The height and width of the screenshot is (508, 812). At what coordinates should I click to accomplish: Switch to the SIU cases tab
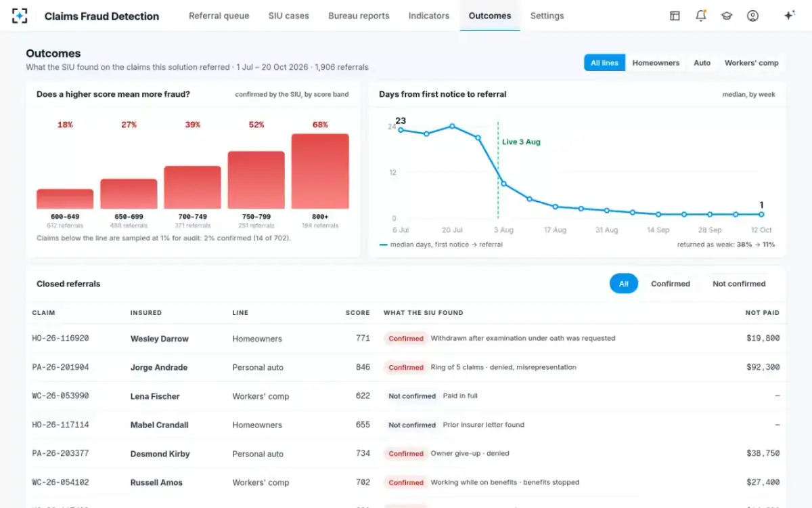pyautogui.click(x=288, y=16)
